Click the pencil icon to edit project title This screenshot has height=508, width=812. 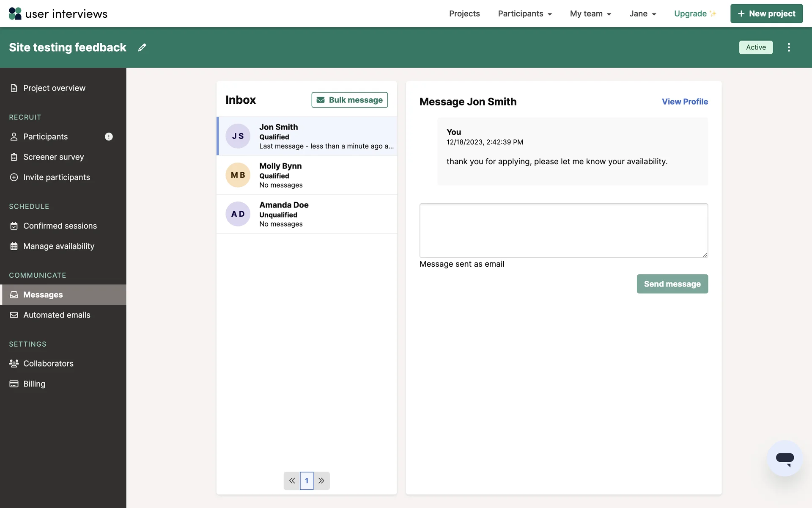[x=142, y=47]
